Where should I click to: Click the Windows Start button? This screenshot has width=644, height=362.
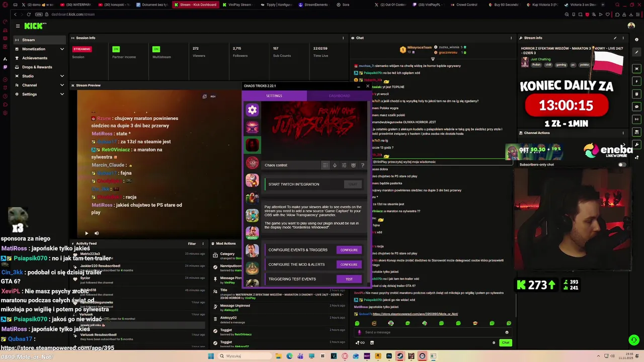point(211,356)
